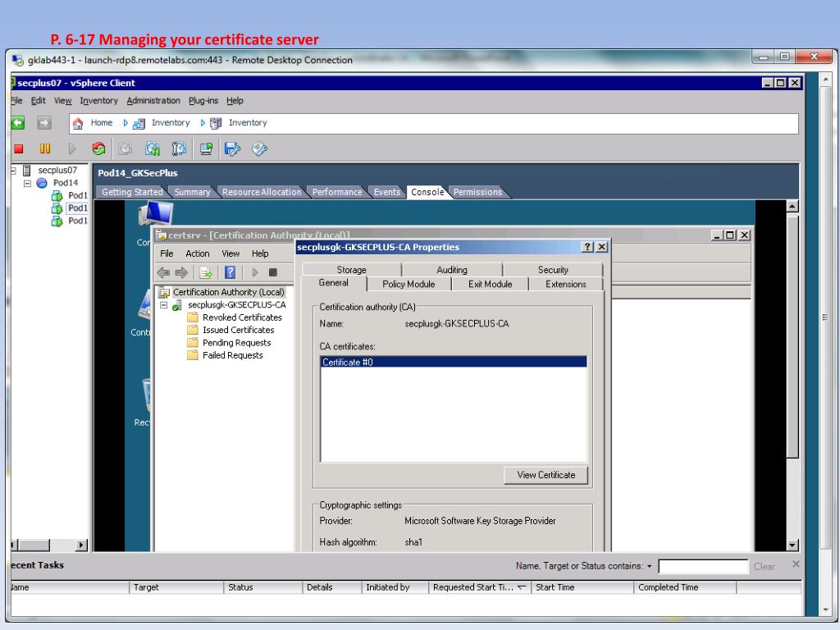Open the Permissions tab
This screenshot has height=630, width=840.
pos(477,192)
